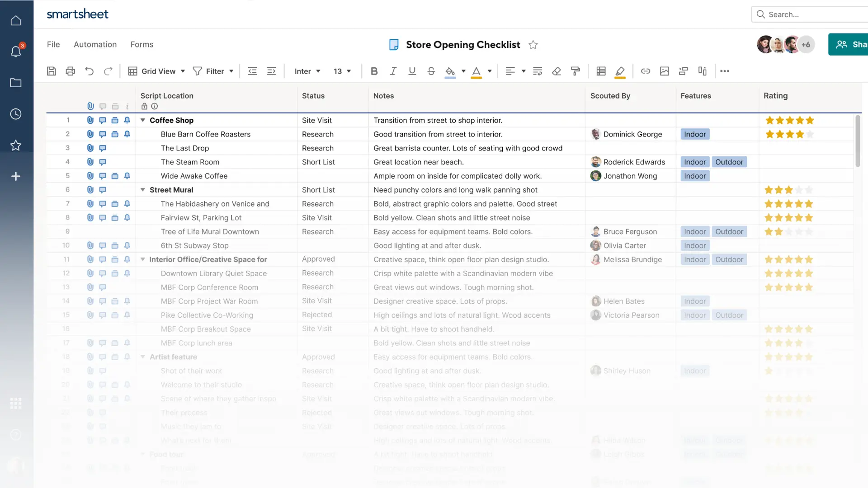Click the smartsheet logo
The height and width of the screenshot is (488, 868).
[77, 14]
